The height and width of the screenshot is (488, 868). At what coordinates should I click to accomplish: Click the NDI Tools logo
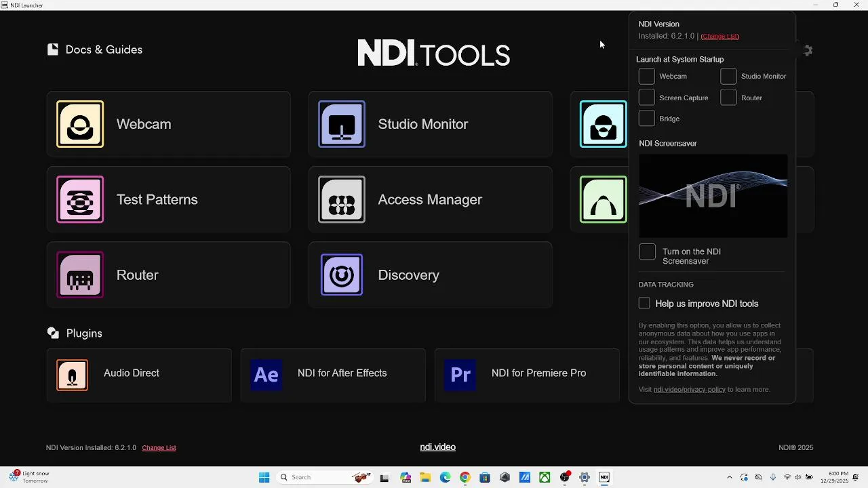[x=434, y=53]
